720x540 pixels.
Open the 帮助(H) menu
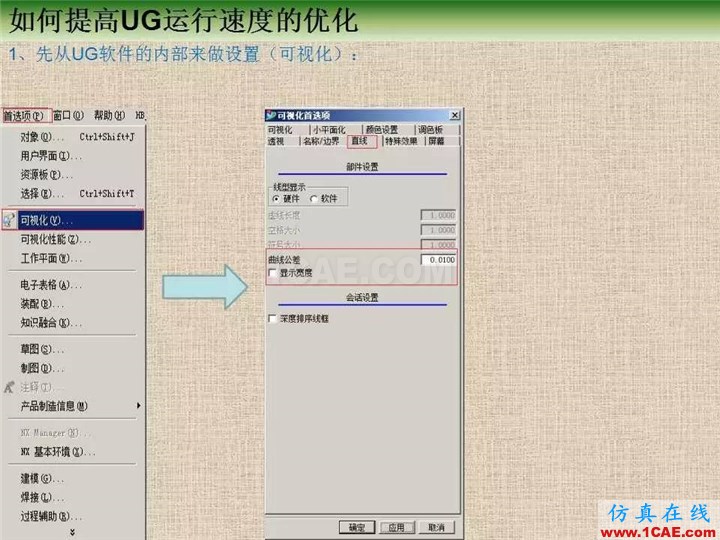109,115
